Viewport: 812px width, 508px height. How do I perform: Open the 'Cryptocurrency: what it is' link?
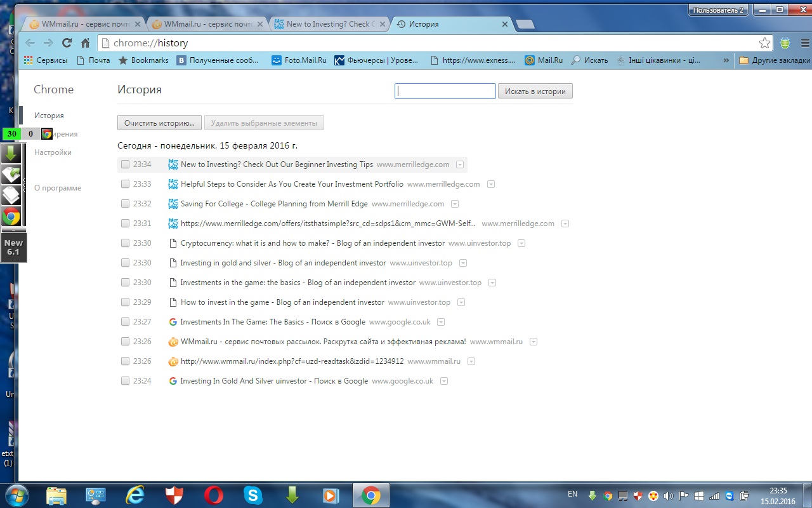(313, 243)
